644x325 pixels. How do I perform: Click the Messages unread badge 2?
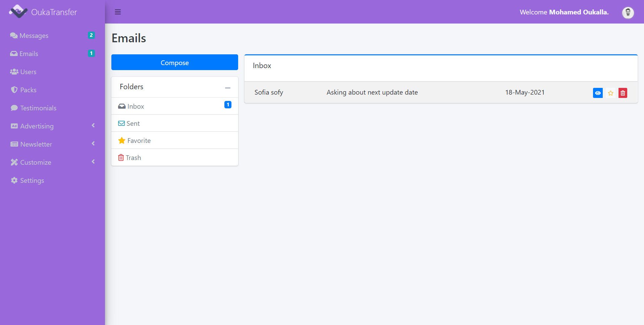91,35
